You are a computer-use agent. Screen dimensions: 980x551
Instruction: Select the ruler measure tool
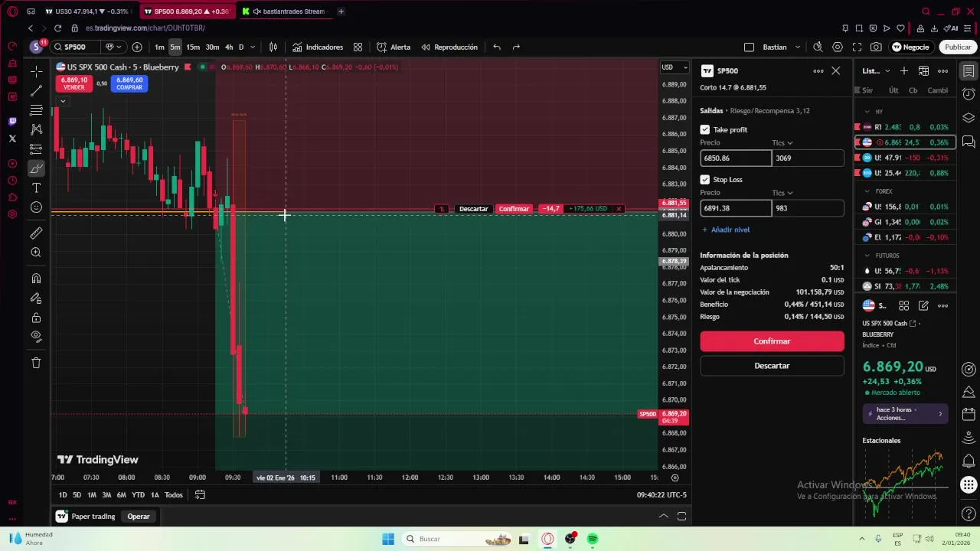point(36,233)
